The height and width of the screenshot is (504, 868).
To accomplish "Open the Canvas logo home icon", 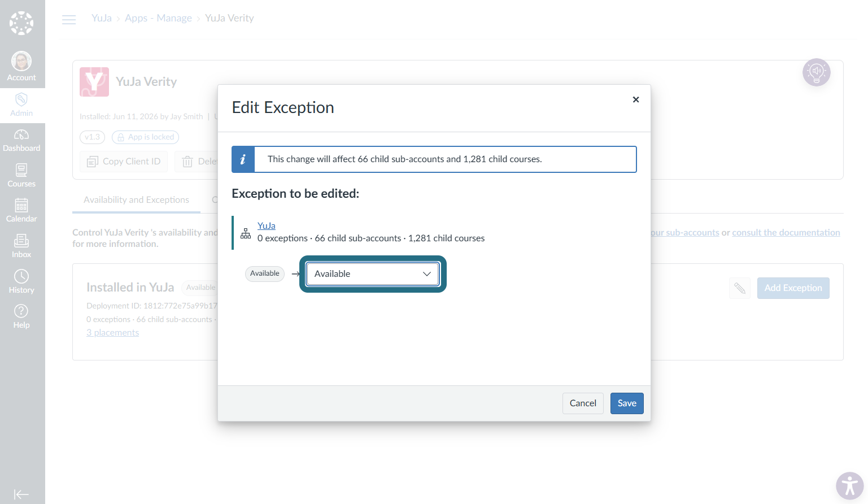I will [21, 23].
